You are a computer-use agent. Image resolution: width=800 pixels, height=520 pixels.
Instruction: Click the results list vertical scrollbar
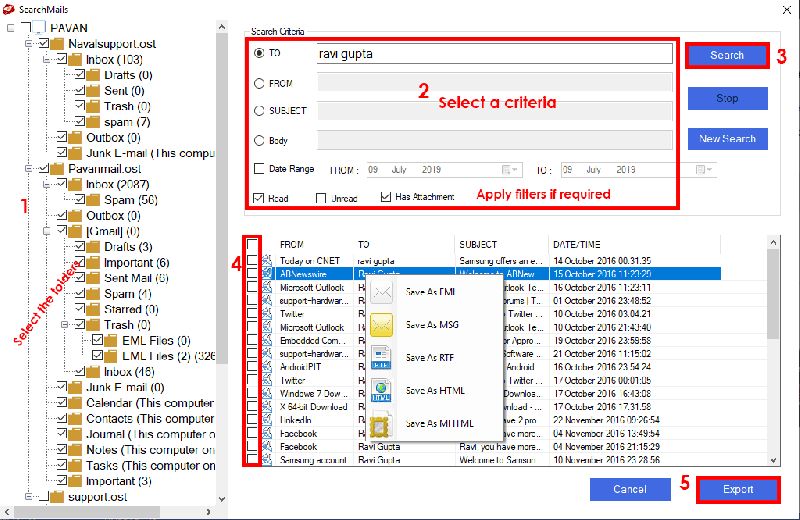(771, 300)
